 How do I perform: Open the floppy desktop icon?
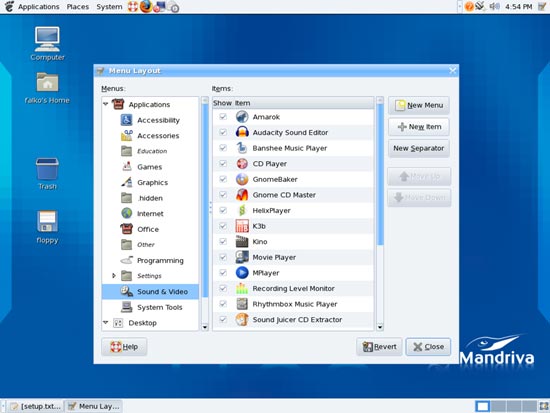tap(47, 221)
